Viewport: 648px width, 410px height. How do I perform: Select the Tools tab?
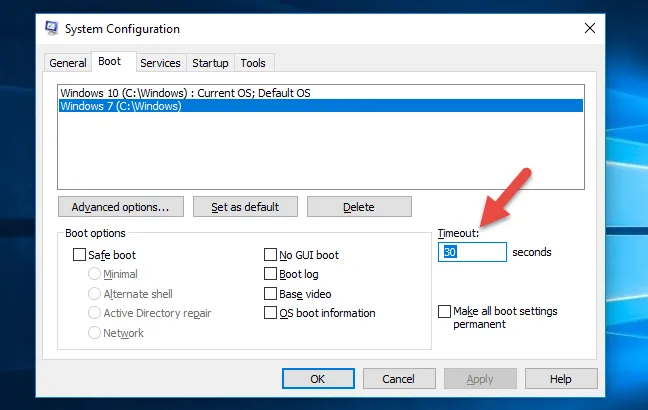coord(253,63)
